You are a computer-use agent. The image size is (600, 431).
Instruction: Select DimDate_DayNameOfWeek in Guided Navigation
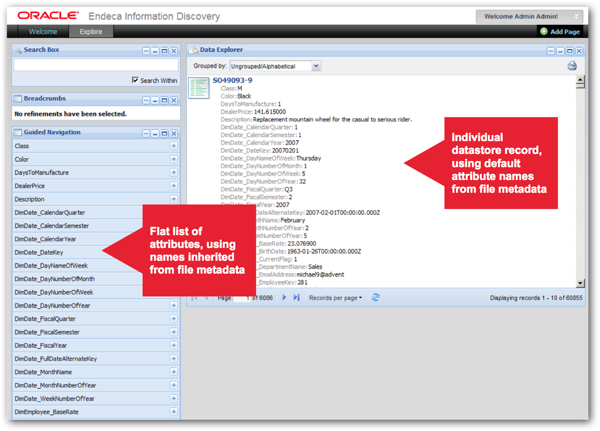(x=51, y=266)
